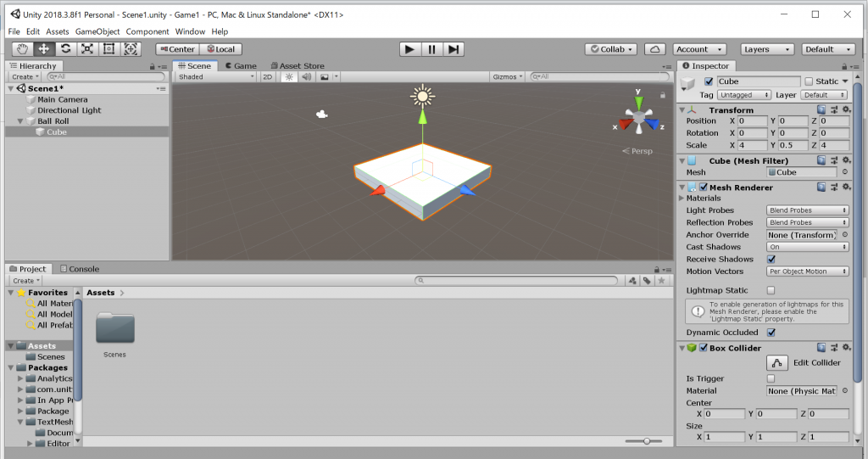The image size is (868, 459).
Task: Open Cast Shadows dropdown
Action: [808, 247]
